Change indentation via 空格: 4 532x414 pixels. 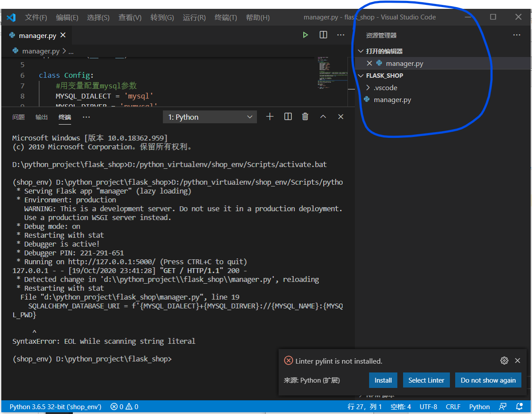pos(401,406)
